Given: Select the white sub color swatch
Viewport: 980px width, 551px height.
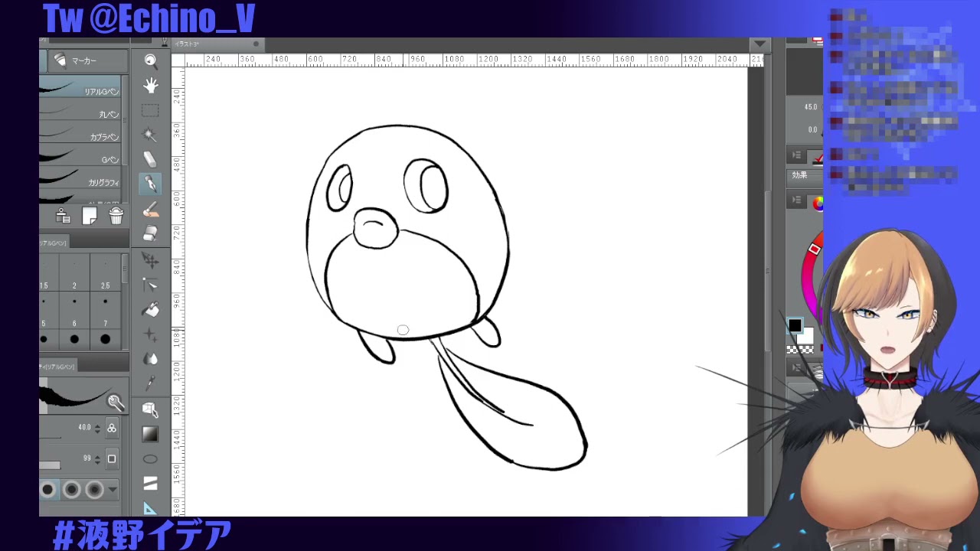Looking at the screenshot, I should click(x=807, y=336).
